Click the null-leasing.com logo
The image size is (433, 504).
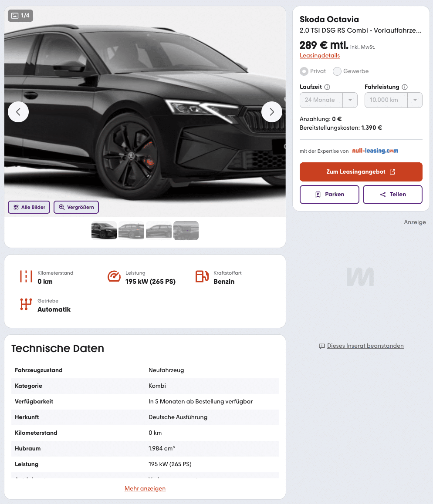375,151
